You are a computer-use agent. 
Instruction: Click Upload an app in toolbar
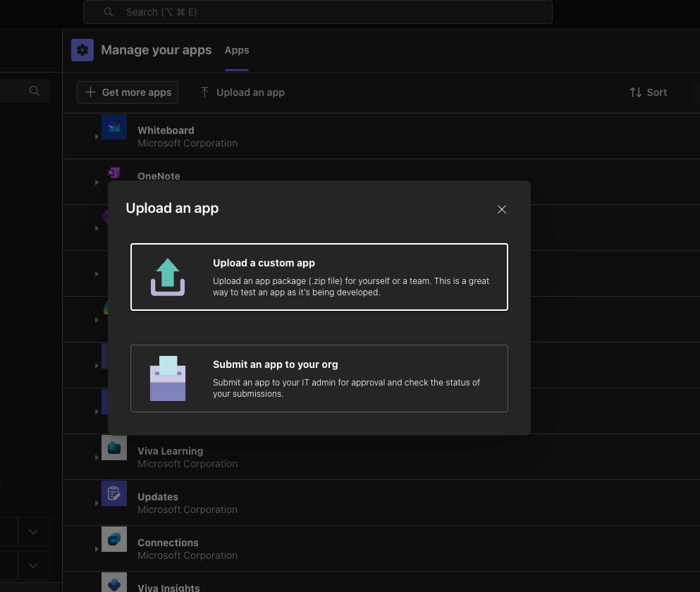tap(242, 92)
